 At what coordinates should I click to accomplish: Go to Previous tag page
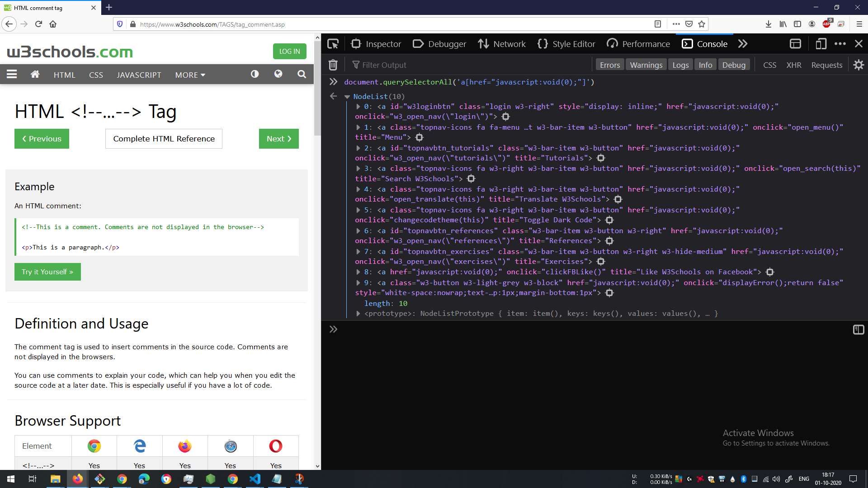tap(42, 139)
